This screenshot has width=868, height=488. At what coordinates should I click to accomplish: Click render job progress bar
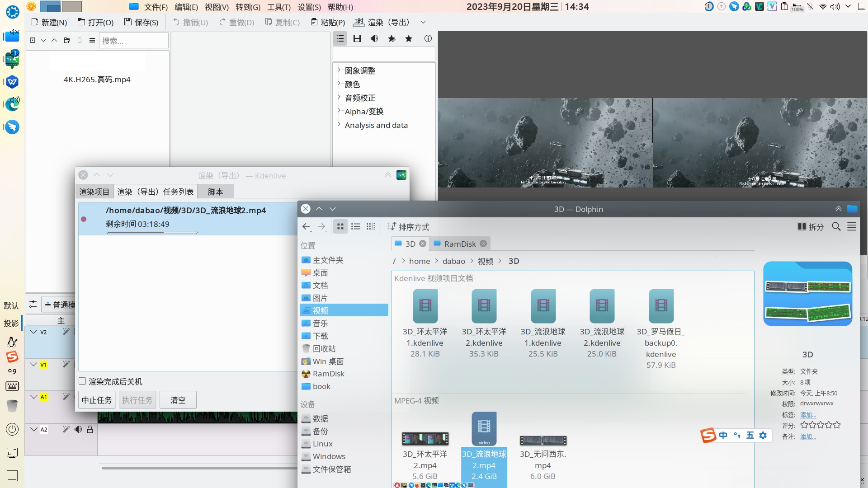tap(152, 232)
